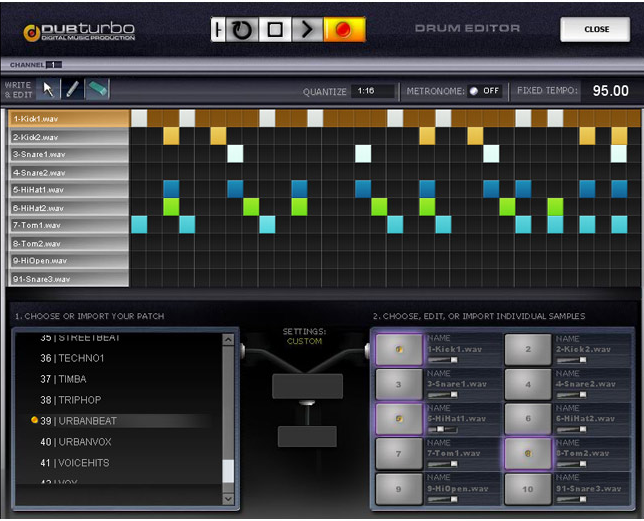Click the patch list scrollbar thumb
This screenshot has width=644, height=521.
point(228,471)
